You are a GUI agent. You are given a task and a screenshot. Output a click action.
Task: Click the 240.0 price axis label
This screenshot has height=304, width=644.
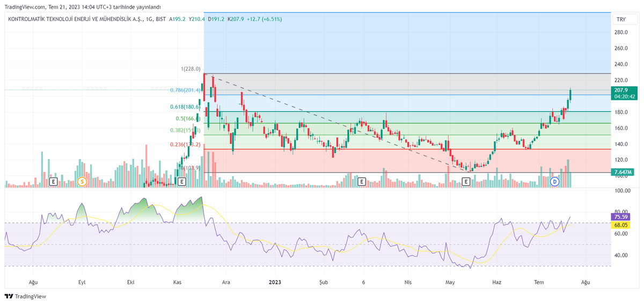[621, 64]
